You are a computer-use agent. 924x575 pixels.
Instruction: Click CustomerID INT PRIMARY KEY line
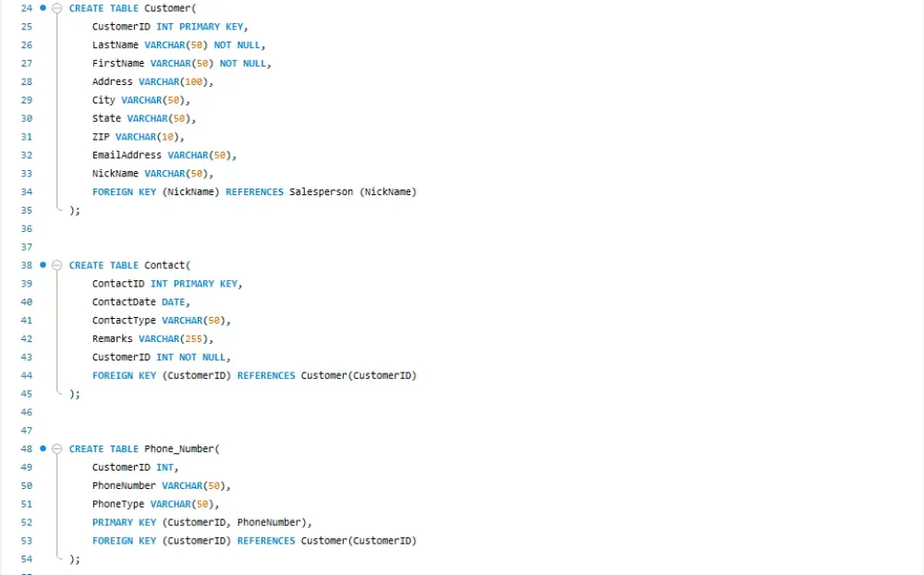pyautogui.click(x=170, y=27)
